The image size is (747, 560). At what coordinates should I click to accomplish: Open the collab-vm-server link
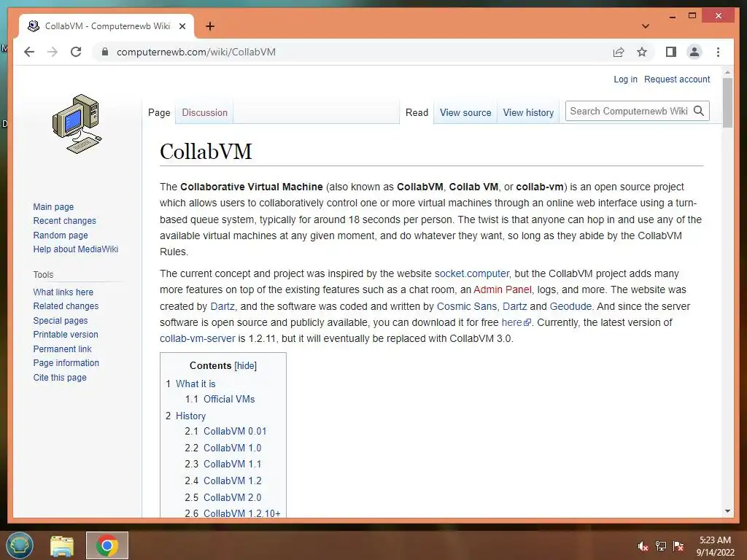point(197,338)
